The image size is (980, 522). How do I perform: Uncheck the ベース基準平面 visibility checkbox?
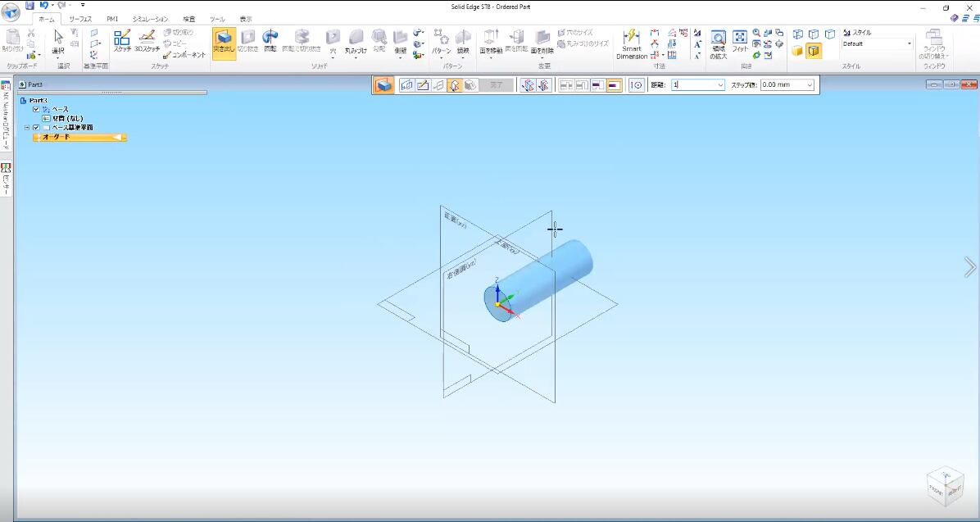click(x=36, y=128)
